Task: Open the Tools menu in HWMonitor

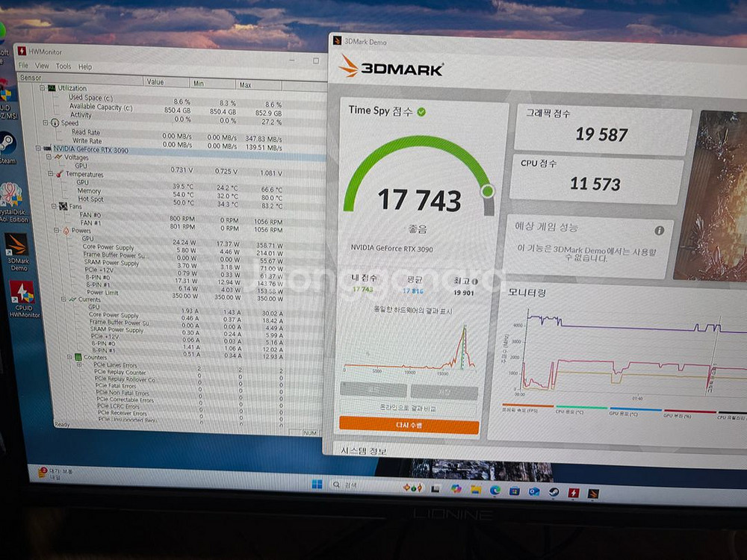Action: pyautogui.click(x=63, y=66)
